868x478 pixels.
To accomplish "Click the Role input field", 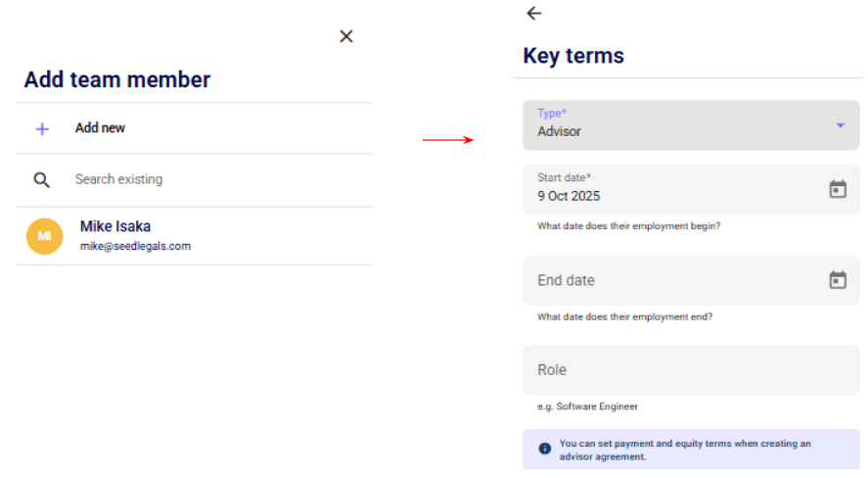I will [685, 370].
